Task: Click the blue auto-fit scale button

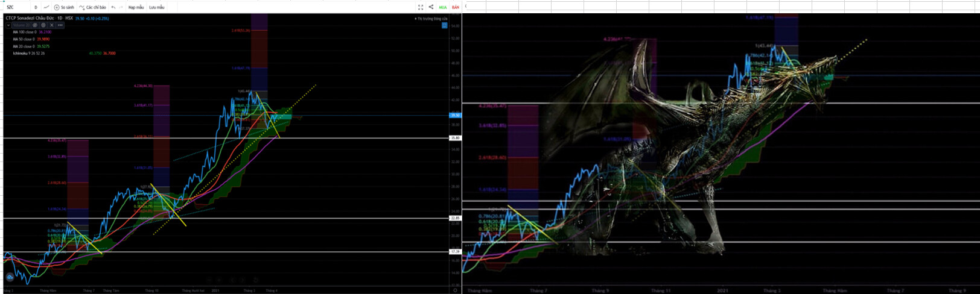Action: point(445,25)
